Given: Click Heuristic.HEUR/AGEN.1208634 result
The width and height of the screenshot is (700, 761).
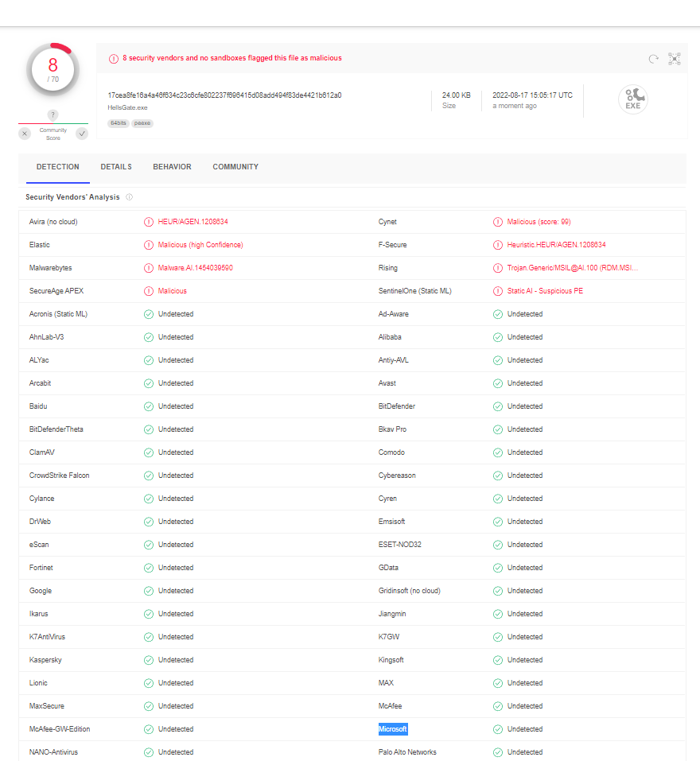Looking at the screenshot, I should coord(556,245).
